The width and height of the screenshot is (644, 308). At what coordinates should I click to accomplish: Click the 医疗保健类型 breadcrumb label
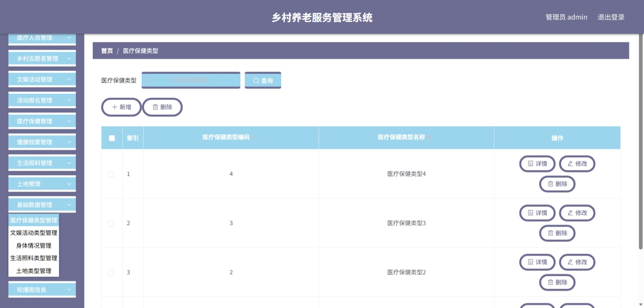tap(141, 51)
